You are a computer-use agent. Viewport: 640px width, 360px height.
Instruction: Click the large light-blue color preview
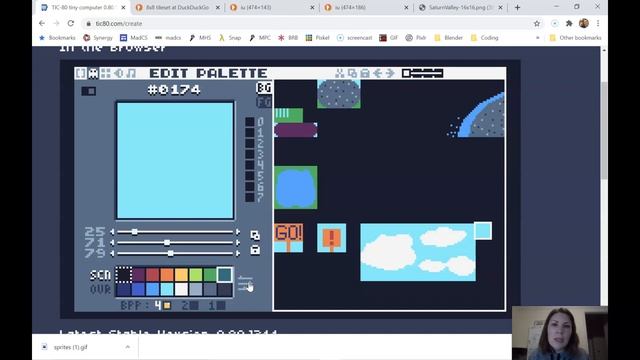click(175, 160)
